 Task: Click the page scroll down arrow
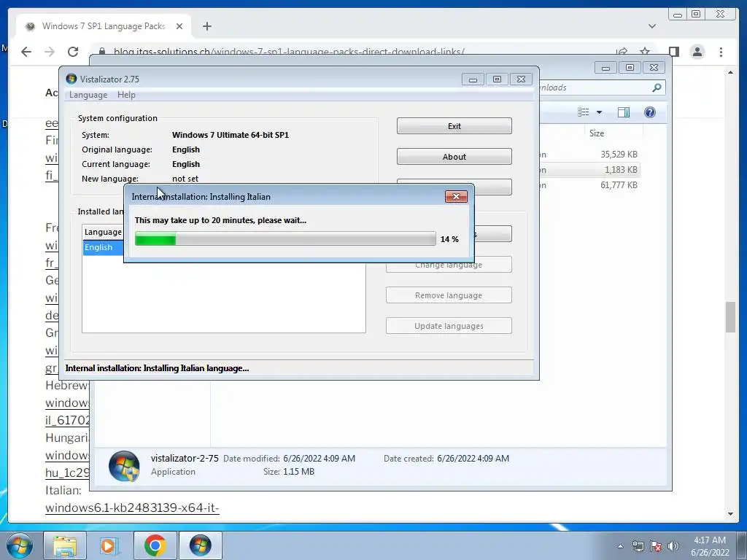click(730, 514)
